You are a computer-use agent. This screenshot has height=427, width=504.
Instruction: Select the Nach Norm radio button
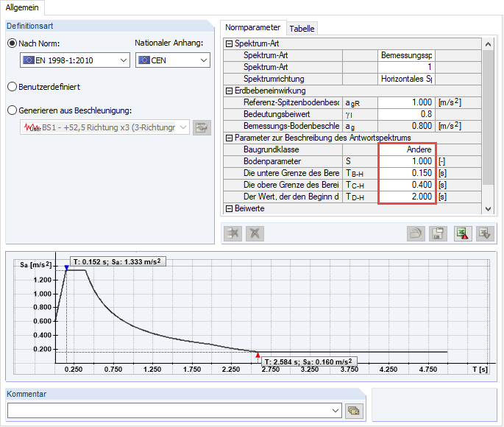point(12,43)
